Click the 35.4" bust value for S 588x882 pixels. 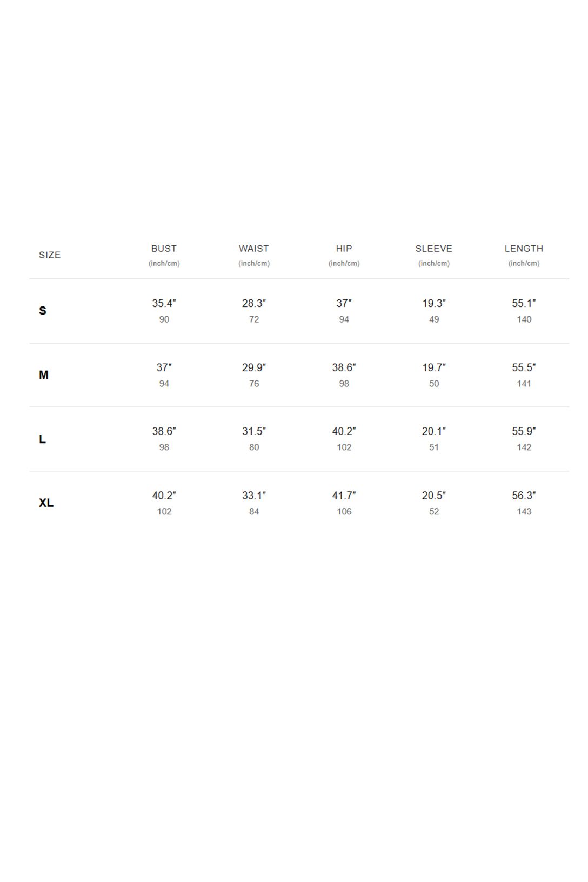164,303
